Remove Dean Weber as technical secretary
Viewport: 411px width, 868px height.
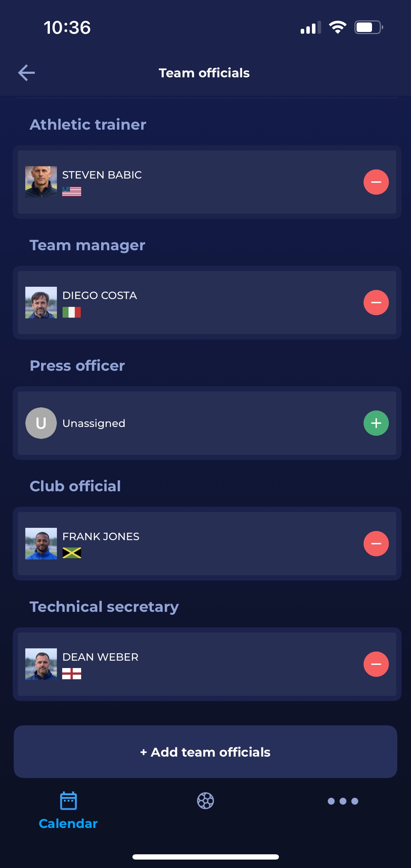click(x=376, y=664)
